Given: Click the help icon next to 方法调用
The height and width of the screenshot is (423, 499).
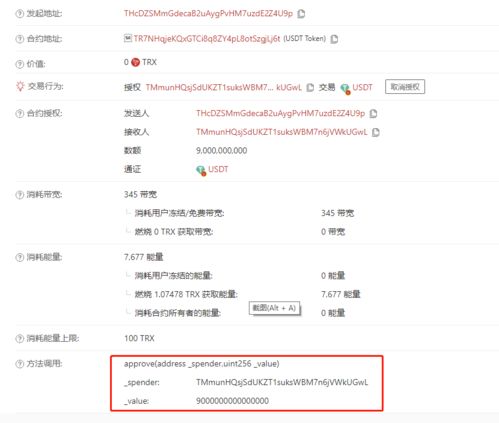Looking at the screenshot, I should pyautogui.click(x=19, y=364).
